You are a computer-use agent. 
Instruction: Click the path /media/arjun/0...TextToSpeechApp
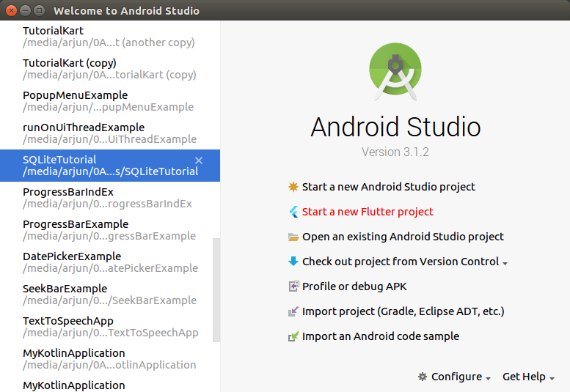pos(111,333)
